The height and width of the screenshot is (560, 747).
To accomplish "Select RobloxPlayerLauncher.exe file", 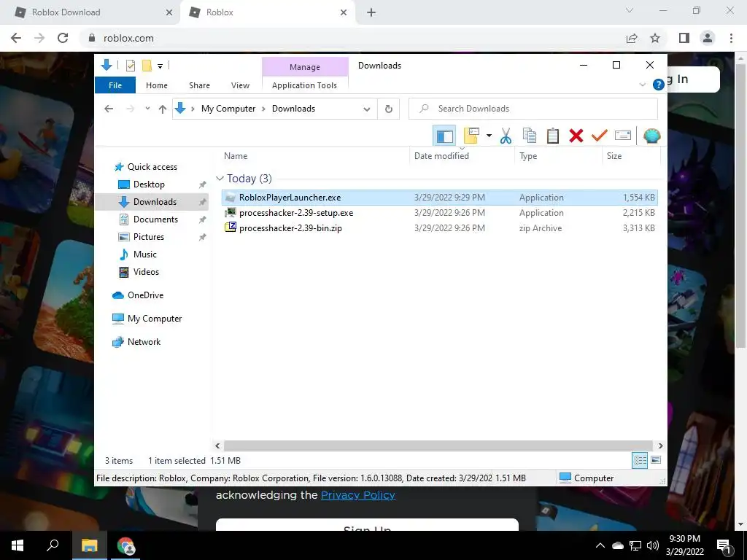I will 440,198.
